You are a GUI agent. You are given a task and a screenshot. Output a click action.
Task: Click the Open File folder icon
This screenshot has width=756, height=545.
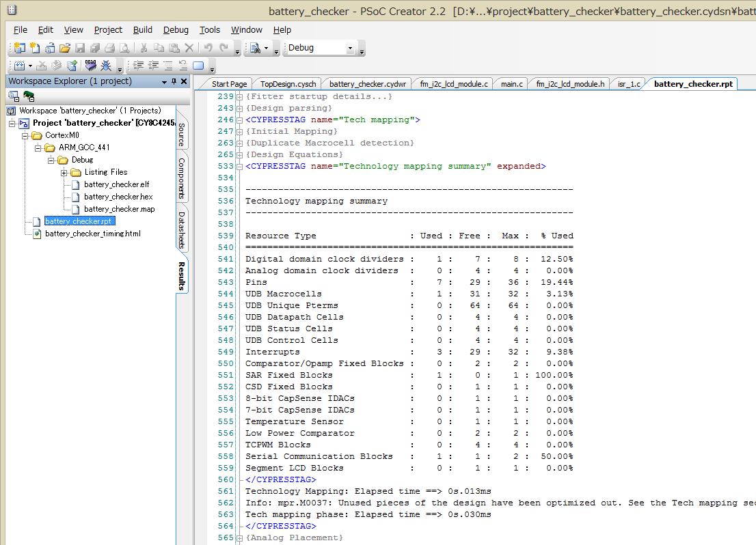(65, 48)
